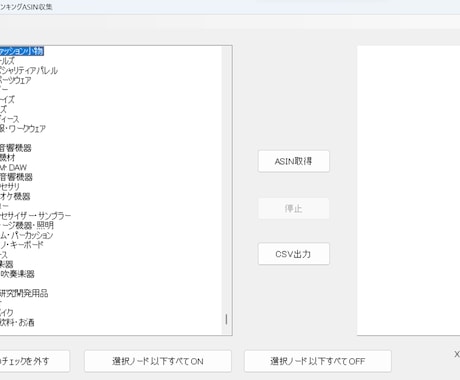The height and width of the screenshot is (380, 460).
Task: Click 選択ノード以下すべてOFF button
Action: click(x=317, y=361)
